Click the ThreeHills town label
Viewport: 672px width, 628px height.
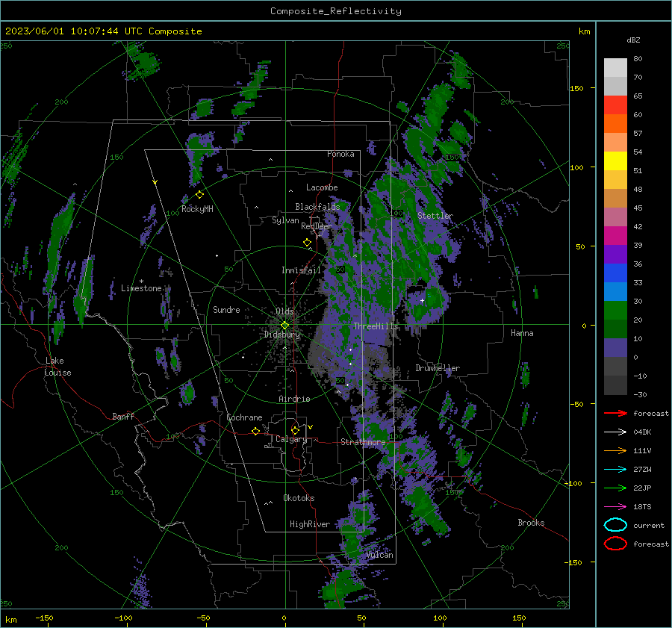coord(376,326)
